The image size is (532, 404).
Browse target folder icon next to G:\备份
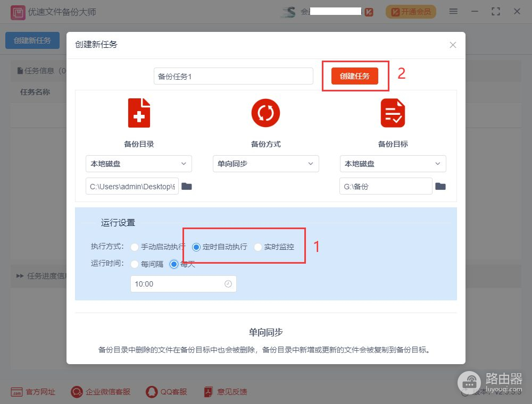click(440, 187)
